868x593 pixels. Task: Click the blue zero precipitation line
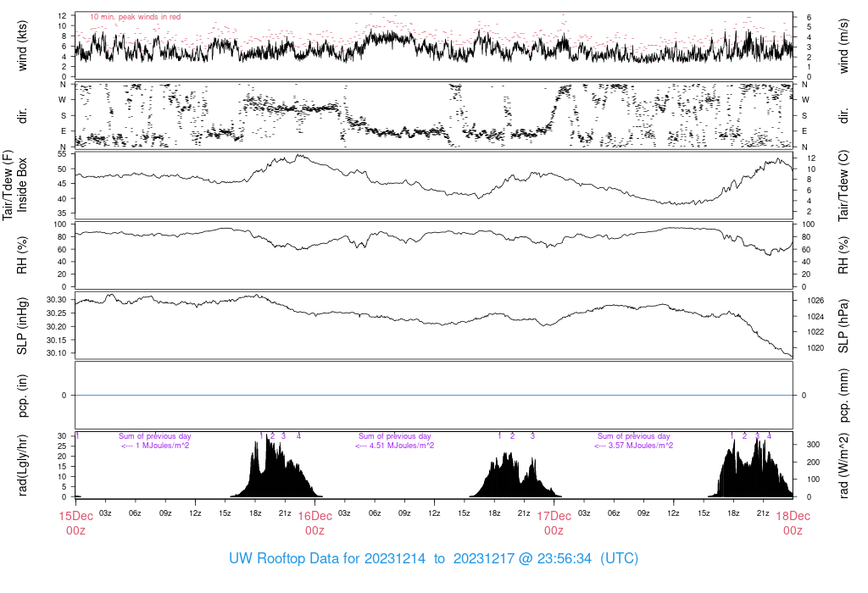(x=434, y=395)
